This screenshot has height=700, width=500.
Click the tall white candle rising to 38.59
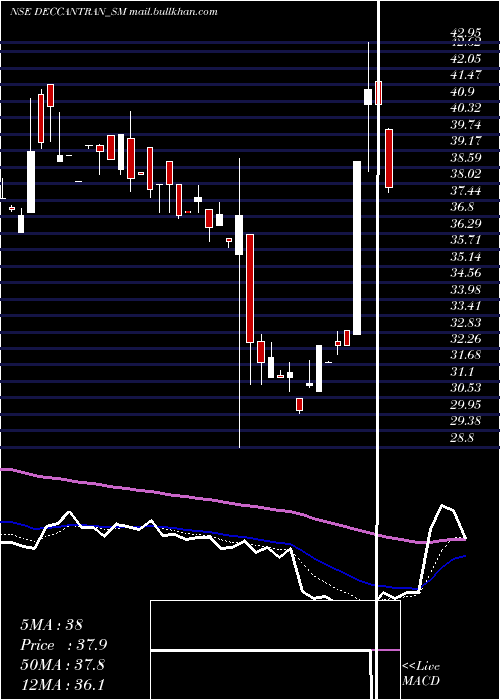pos(357,248)
